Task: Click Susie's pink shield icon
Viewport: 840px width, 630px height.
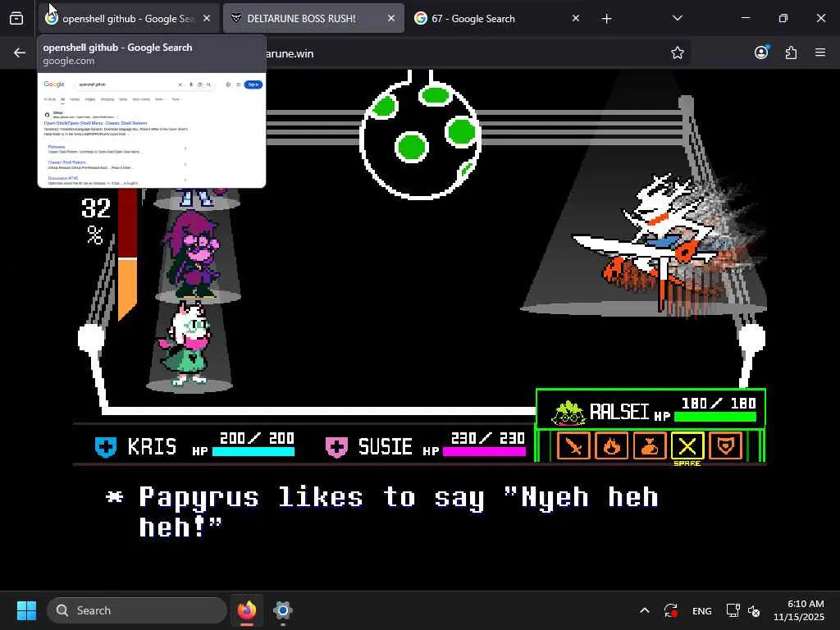Action: tap(336, 447)
